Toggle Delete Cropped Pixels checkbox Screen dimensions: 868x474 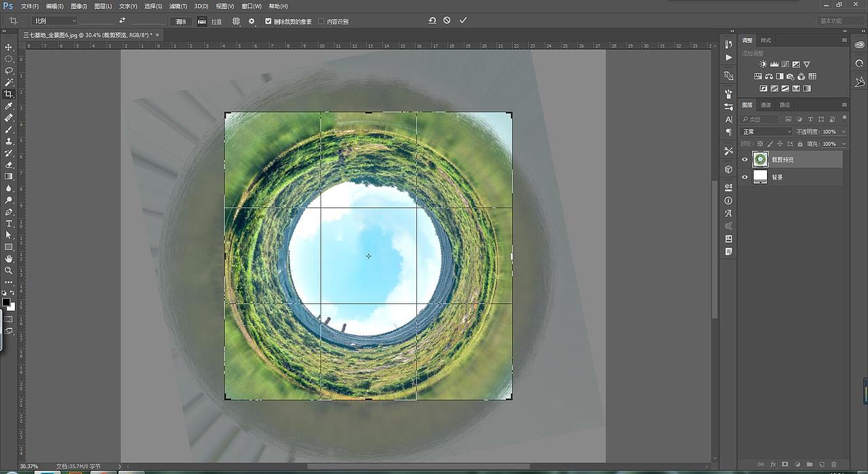(x=269, y=21)
